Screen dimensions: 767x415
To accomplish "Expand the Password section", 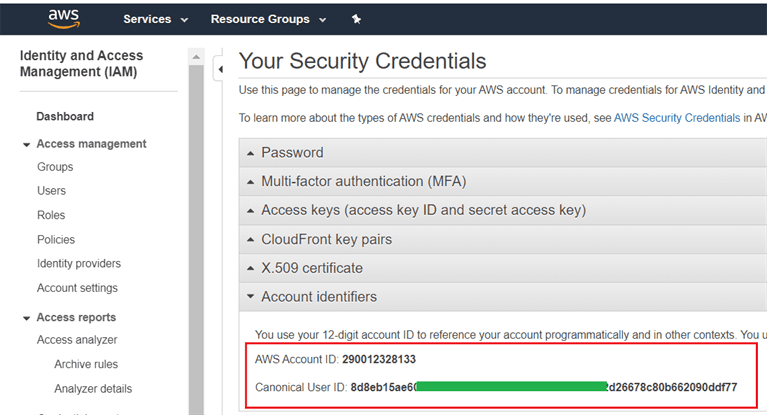I will [292, 153].
